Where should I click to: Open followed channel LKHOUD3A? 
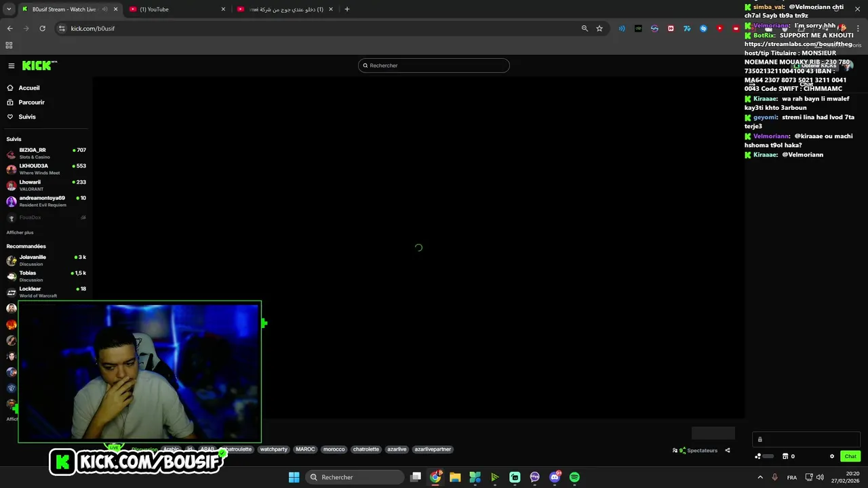[46, 169]
